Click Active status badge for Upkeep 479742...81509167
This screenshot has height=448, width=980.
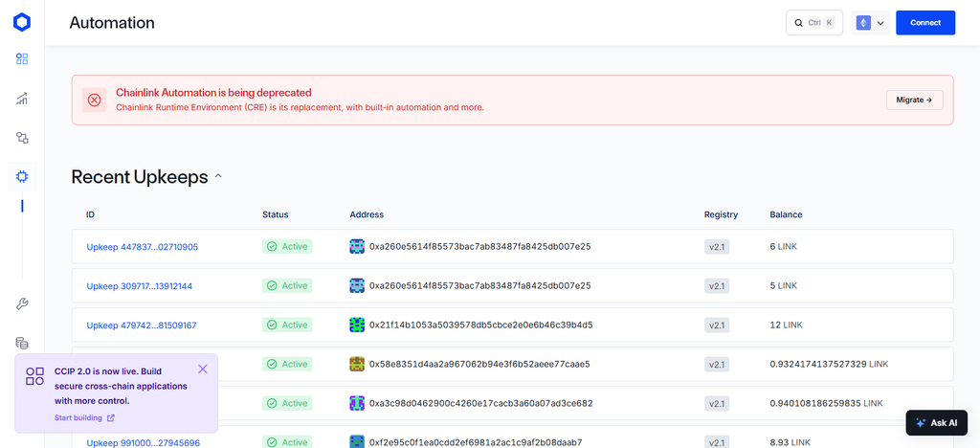point(287,325)
